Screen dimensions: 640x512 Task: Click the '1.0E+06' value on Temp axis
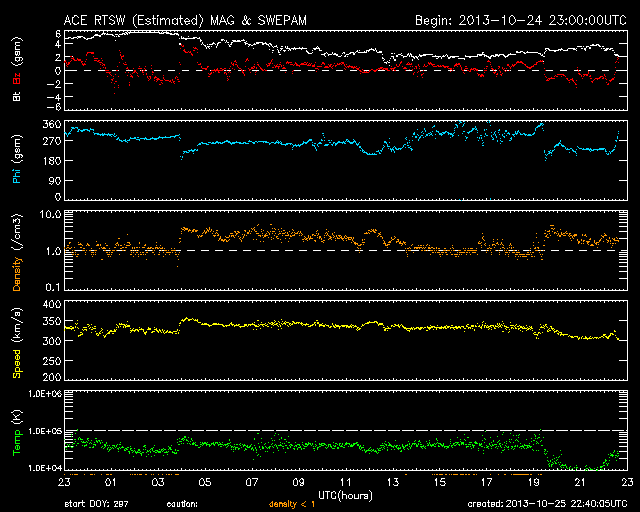point(45,394)
